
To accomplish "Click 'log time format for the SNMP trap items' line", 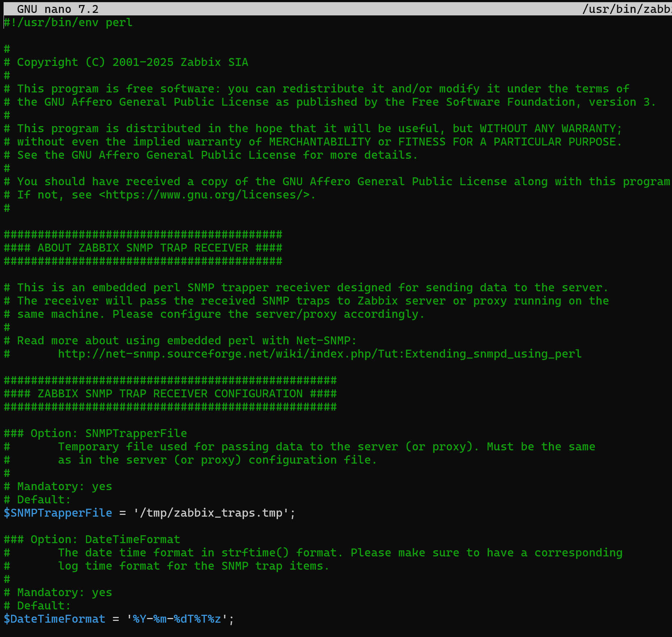I will coord(193,566).
